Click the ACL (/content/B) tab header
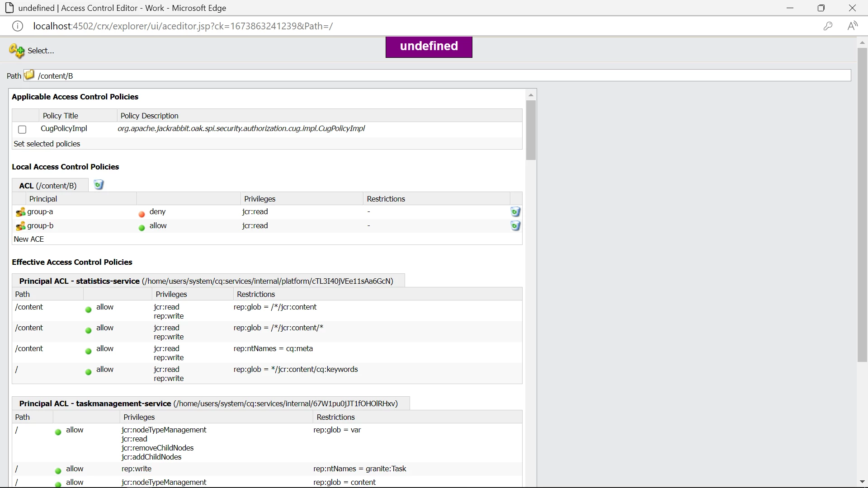This screenshot has height=488, width=868. (x=48, y=186)
